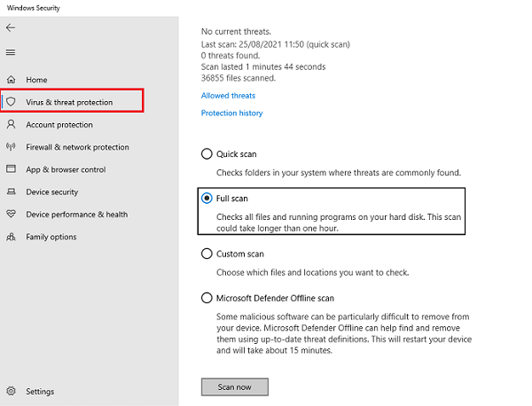Click the Settings gear icon

11,391
